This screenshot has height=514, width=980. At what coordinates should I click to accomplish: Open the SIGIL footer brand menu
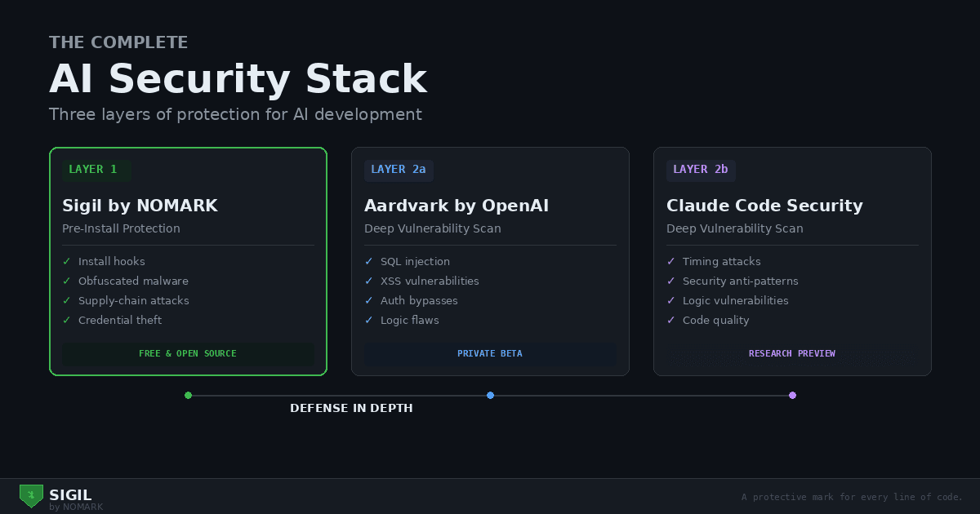[x=71, y=495]
